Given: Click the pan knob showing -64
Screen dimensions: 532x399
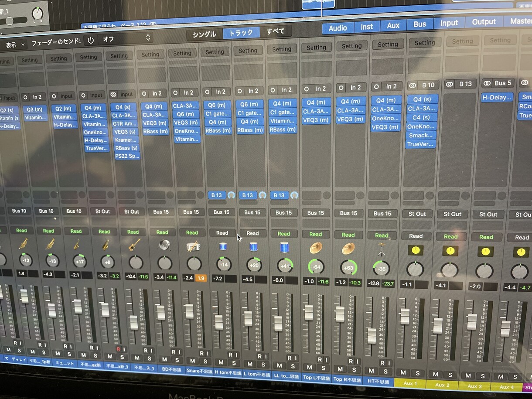Looking at the screenshot, I should [x=316, y=266].
